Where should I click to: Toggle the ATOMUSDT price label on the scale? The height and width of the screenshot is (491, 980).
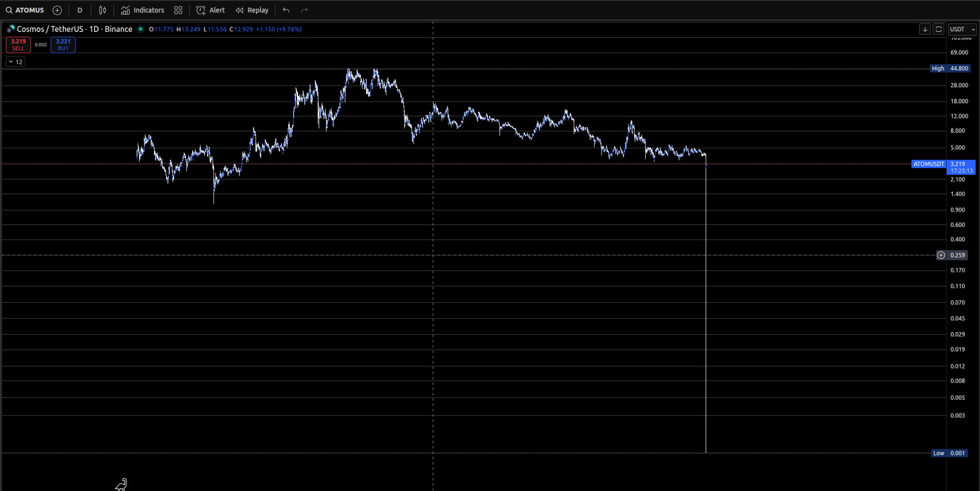[x=928, y=164]
